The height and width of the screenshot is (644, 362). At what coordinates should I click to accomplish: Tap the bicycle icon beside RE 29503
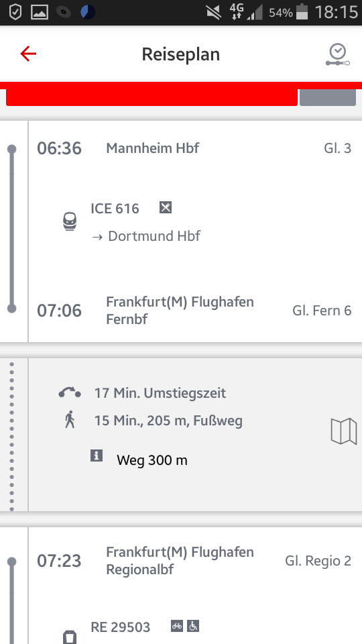177,626
